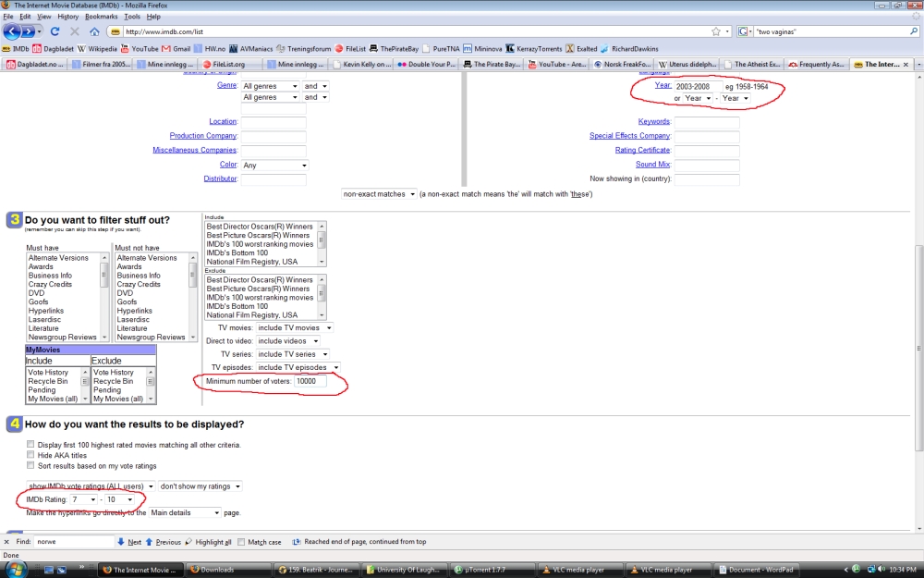Open TV movies include dropdown
Screen dimensions: 924x578
click(294, 328)
